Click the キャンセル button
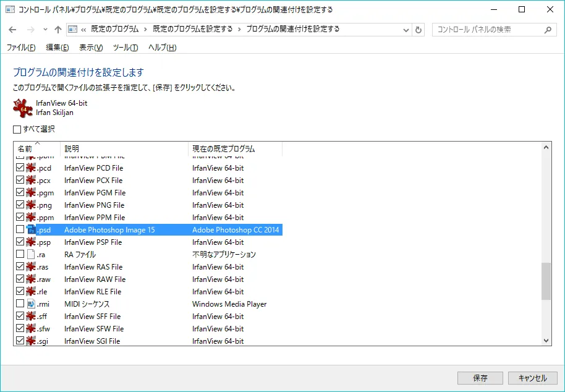The height and width of the screenshot is (392, 565). (532, 378)
